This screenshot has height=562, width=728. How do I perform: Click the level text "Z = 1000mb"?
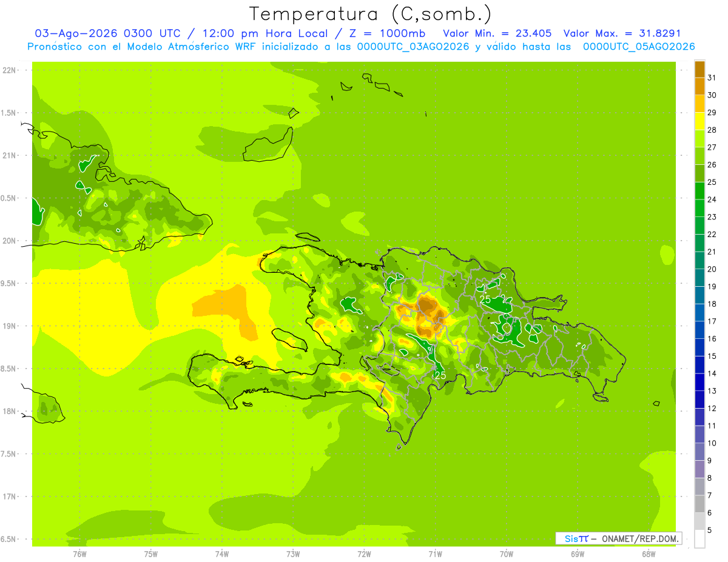pos(387,33)
